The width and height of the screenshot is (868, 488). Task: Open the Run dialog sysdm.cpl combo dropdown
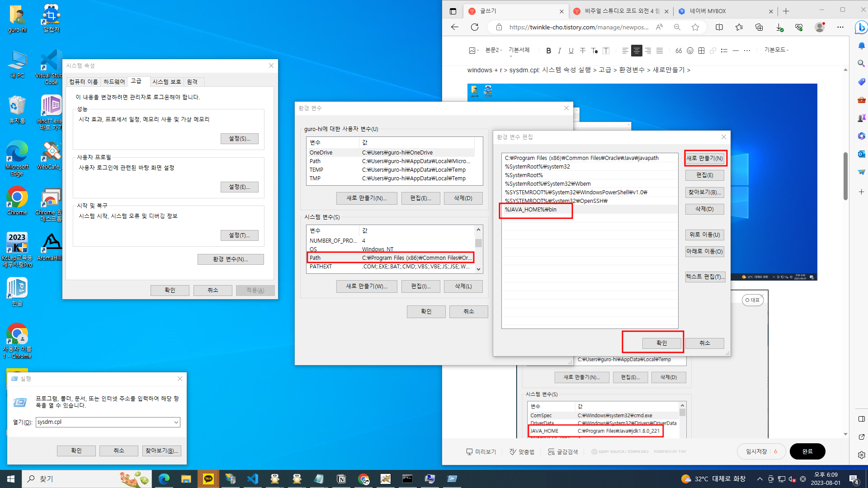pyautogui.click(x=176, y=422)
